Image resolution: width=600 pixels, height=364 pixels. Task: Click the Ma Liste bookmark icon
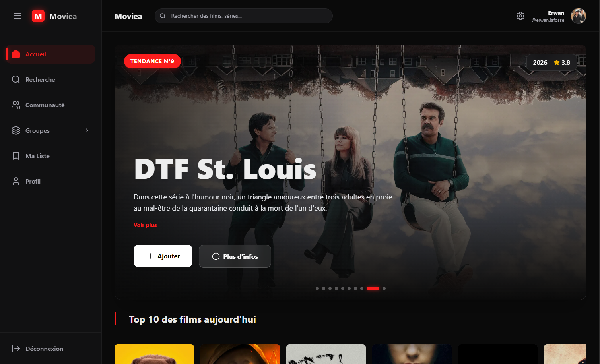(16, 156)
